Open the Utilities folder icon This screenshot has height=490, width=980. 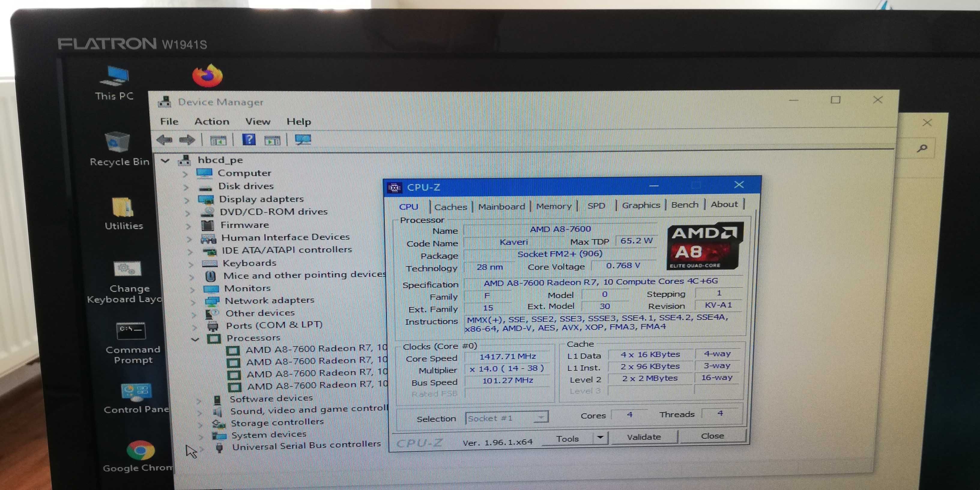(x=124, y=214)
